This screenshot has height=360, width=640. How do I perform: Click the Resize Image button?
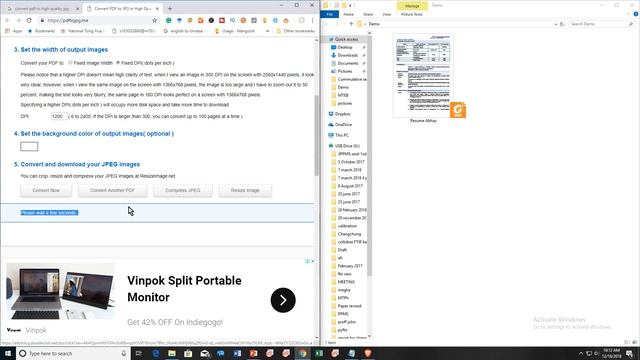point(245,191)
